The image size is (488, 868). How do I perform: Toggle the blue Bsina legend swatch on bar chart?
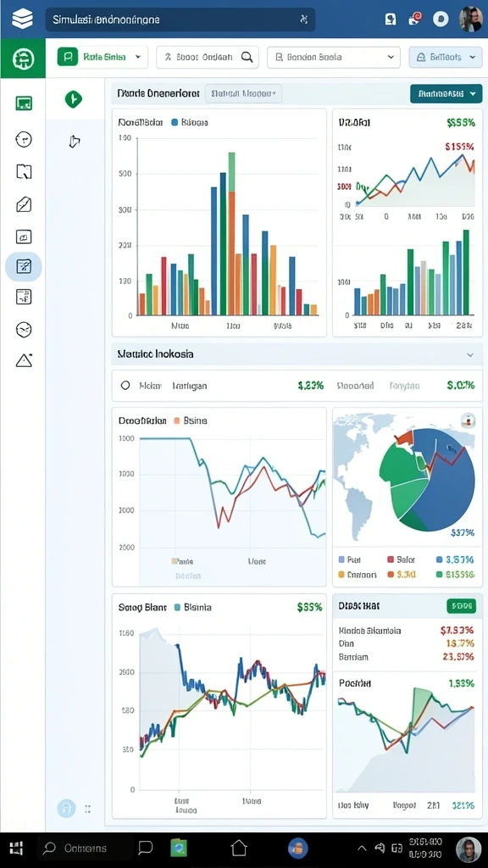[175, 122]
